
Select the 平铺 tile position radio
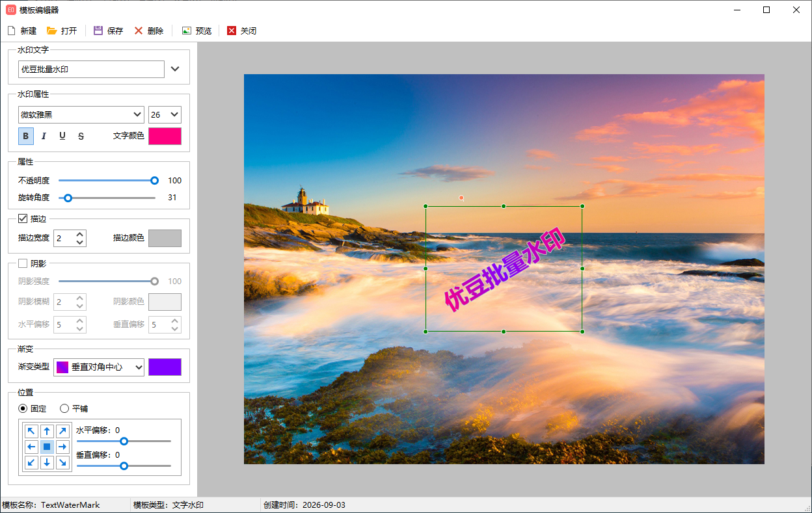click(x=64, y=408)
